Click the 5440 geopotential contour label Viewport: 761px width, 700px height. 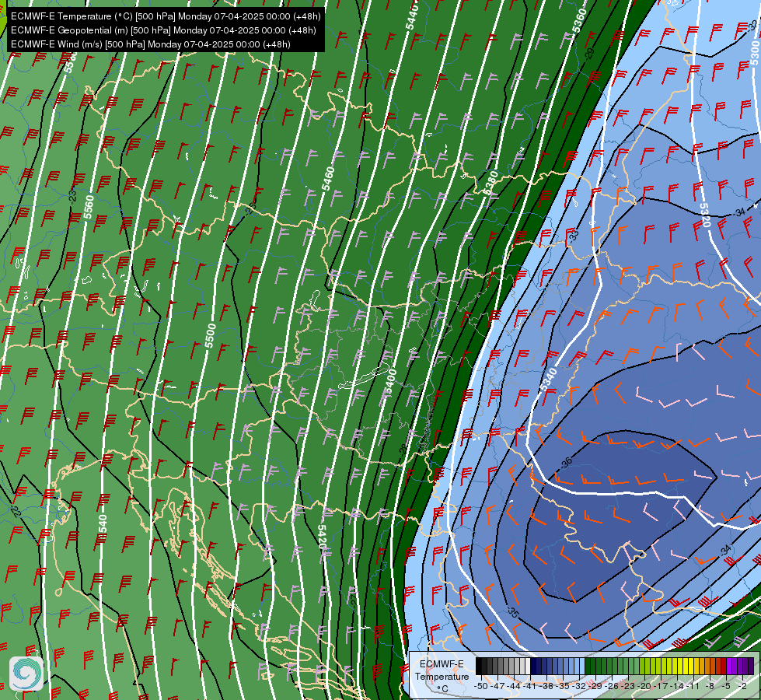(x=412, y=16)
